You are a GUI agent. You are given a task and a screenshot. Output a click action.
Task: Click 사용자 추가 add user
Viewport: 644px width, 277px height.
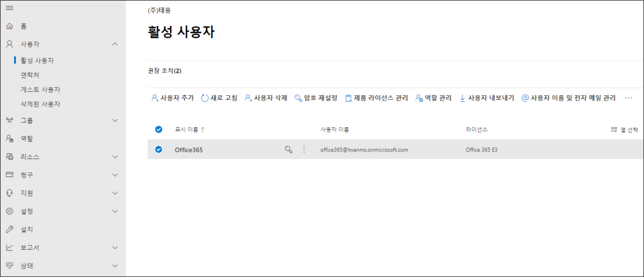(x=173, y=98)
